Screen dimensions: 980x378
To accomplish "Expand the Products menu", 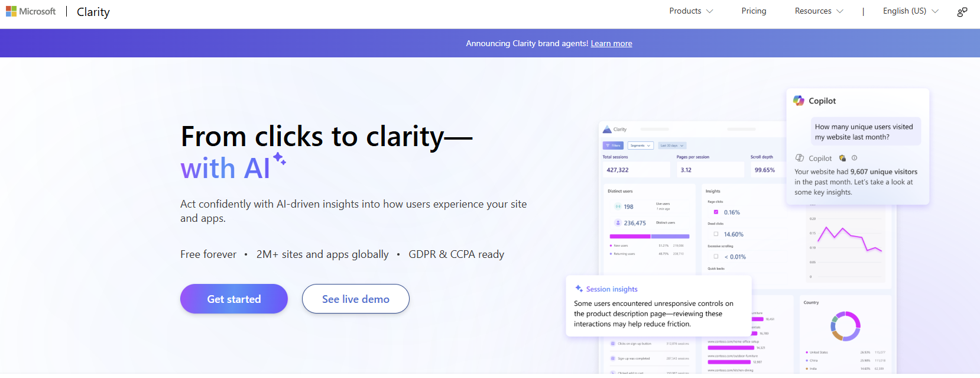I will point(691,11).
